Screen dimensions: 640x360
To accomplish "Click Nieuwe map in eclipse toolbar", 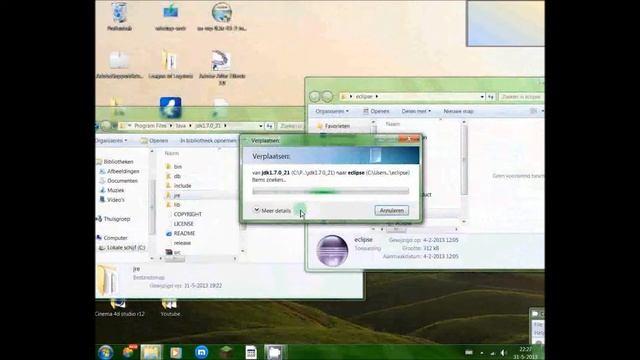I will click(458, 111).
